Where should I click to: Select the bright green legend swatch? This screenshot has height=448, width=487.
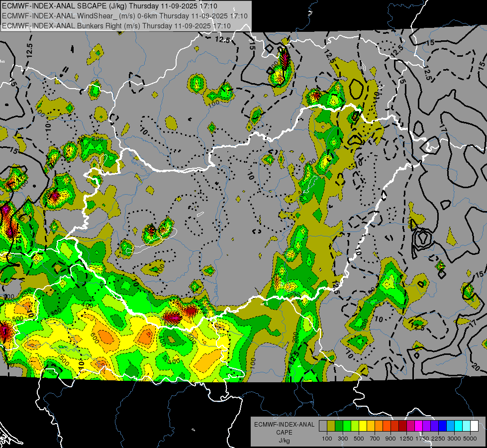click(347, 426)
